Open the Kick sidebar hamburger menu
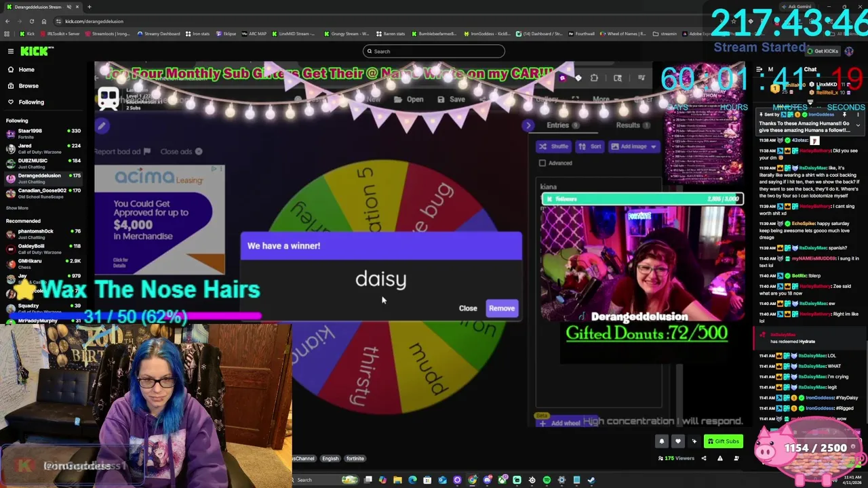The width and height of the screenshot is (868, 488). point(11,52)
